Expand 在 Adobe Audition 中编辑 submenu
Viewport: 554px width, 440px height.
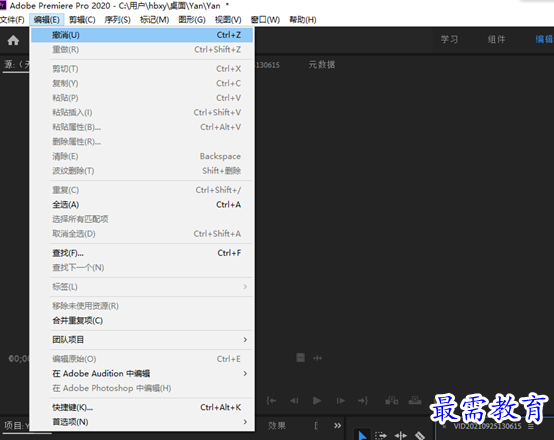(245, 374)
